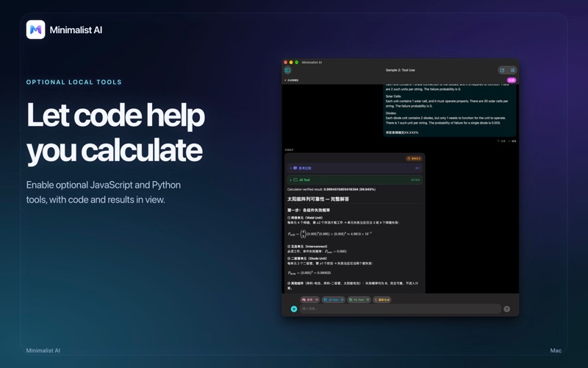Screen dimensions: 588x368
Task: Click the Diode Unit heading in answer
Action: (307, 258)
